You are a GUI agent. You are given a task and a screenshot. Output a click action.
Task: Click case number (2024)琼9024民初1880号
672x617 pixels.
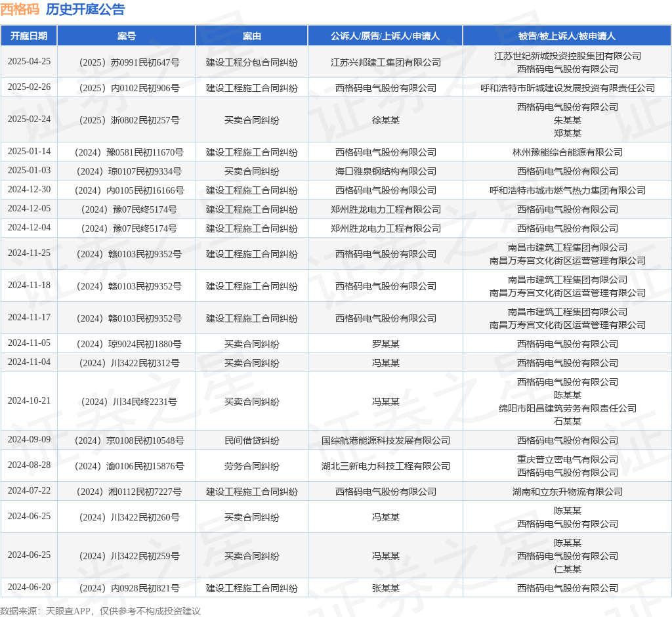127,344
